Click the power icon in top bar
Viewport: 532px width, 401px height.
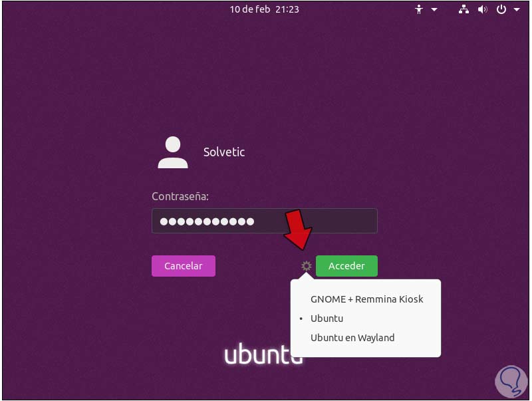point(501,9)
